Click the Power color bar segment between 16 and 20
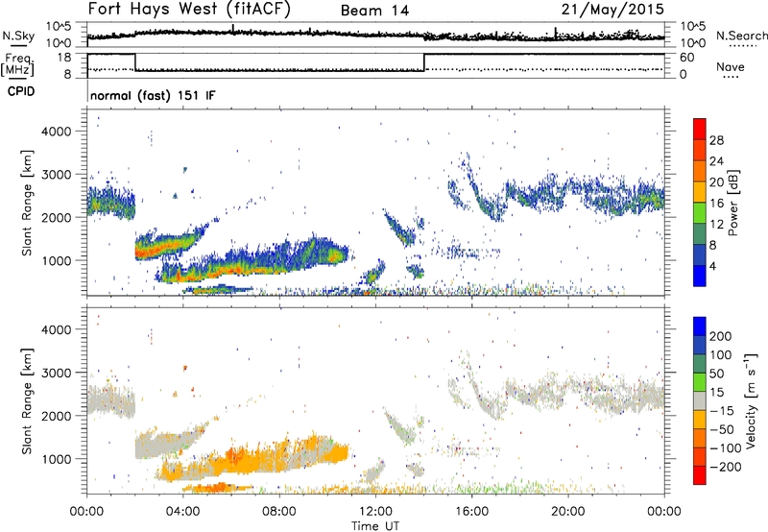Viewport: 768px width, 532px height. (x=700, y=192)
